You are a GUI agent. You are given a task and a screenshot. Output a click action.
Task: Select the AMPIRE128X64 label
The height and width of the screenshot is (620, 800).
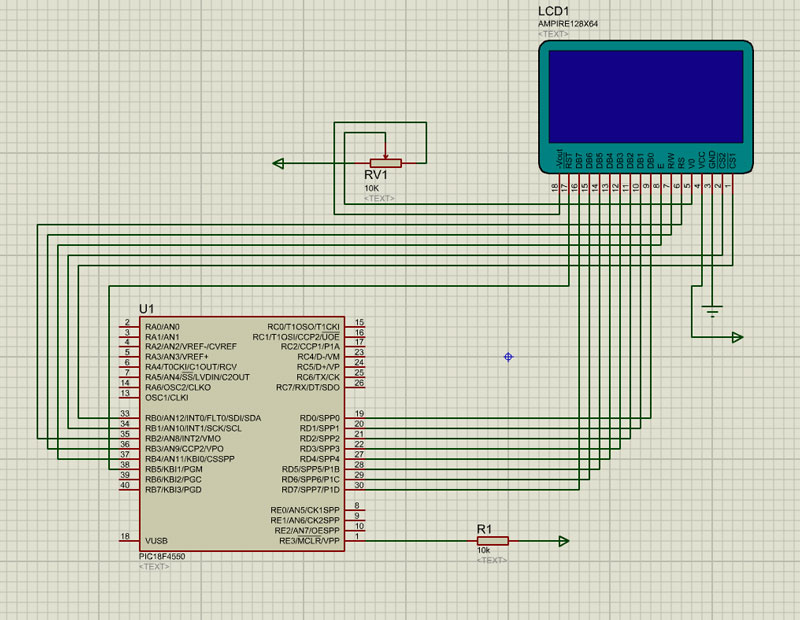click(x=568, y=24)
